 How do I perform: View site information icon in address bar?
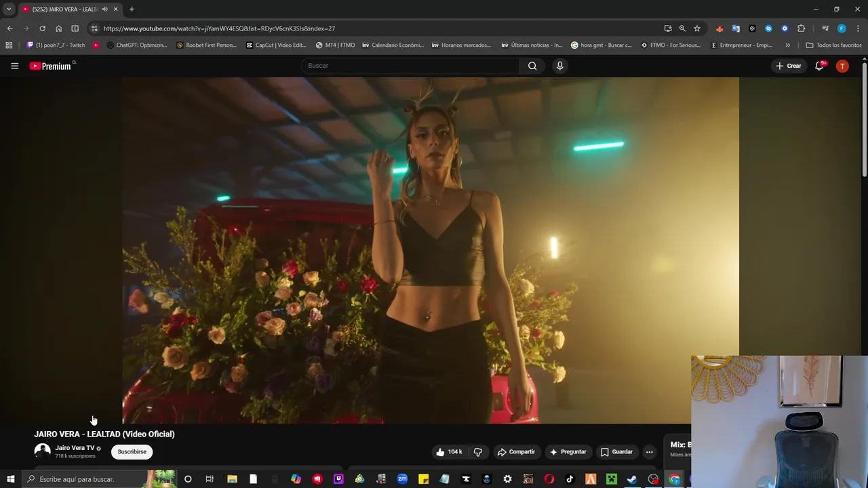click(x=94, y=28)
